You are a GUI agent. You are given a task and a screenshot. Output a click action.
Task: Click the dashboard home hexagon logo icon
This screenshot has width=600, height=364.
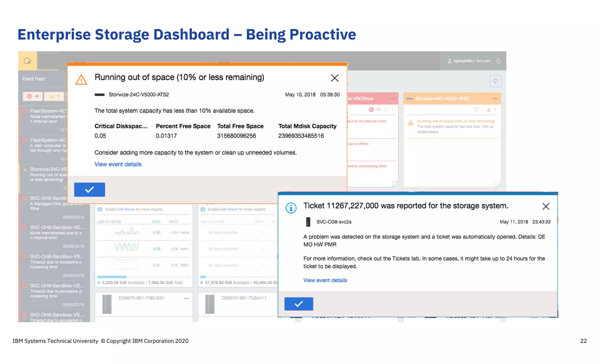click(x=27, y=61)
